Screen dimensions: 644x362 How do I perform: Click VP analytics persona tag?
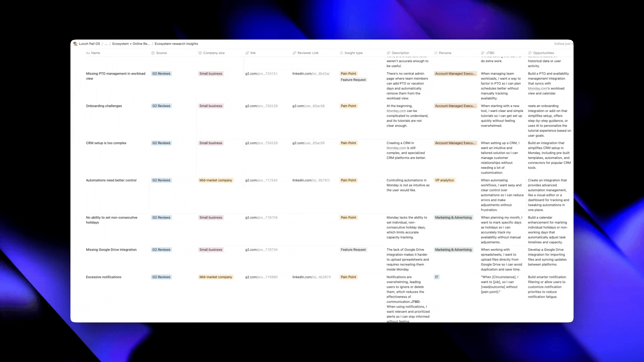(x=444, y=180)
